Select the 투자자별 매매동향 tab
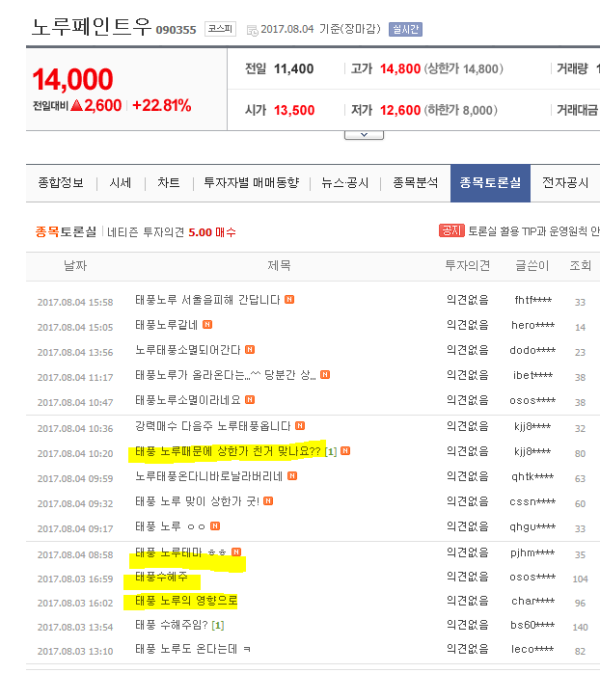Viewport: 600px width, 673px height. point(251,183)
